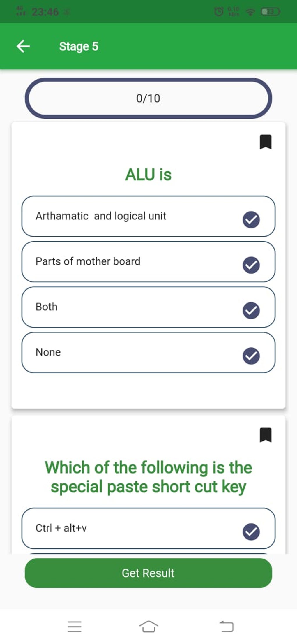
Task: Check the None option checkmark
Action: (x=251, y=356)
